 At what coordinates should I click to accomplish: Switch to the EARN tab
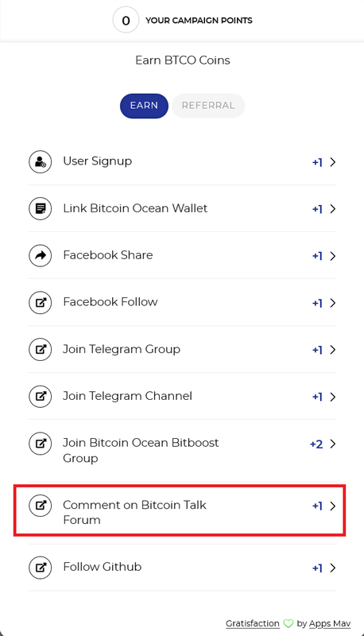[144, 106]
